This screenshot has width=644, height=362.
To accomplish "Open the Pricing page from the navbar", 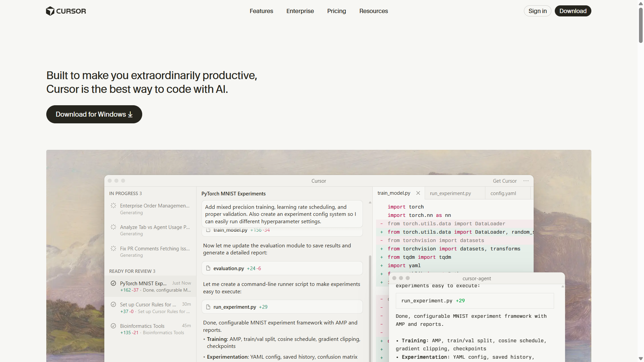I will pyautogui.click(x=336, y=11).
